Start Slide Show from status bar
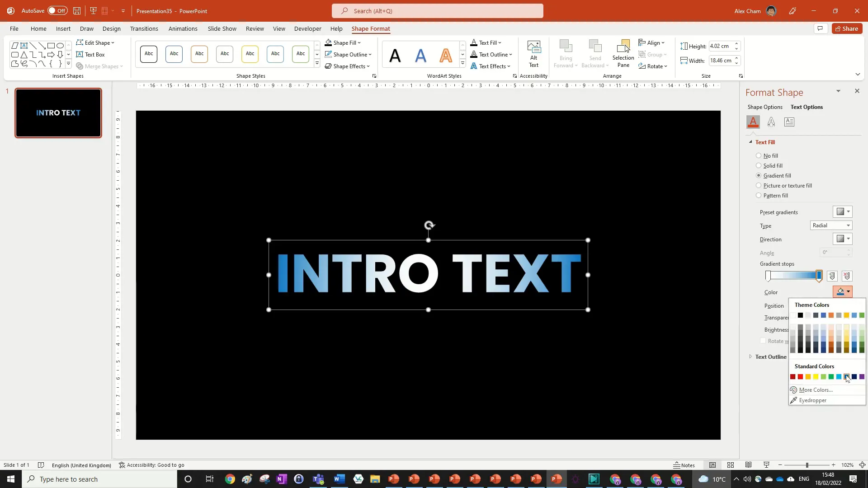 [767, 465]
